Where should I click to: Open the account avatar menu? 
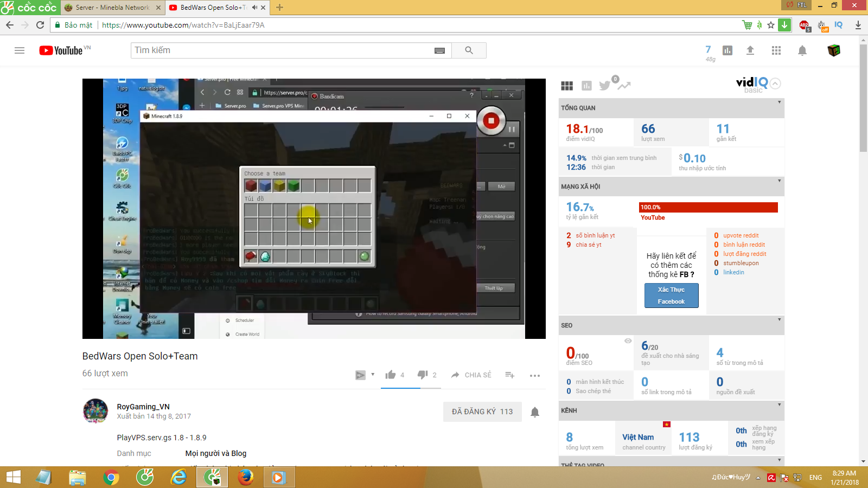(x=834, y=50)
